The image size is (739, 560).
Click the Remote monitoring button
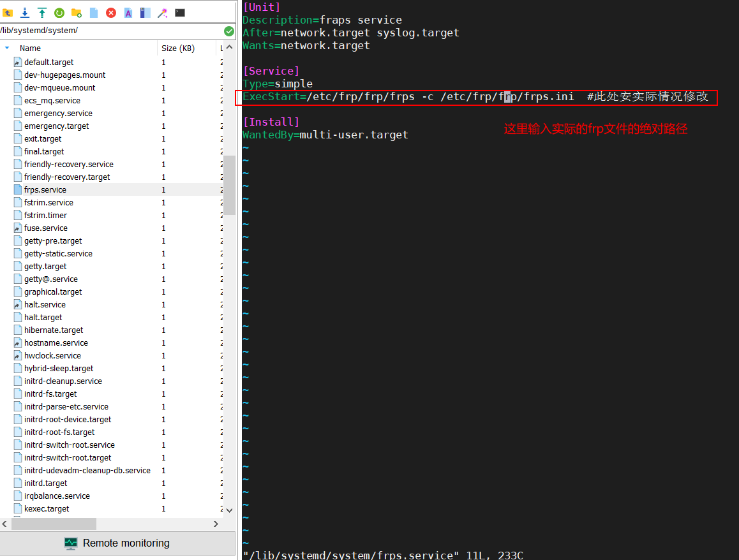pyautogui.click(x=117, y=543)
